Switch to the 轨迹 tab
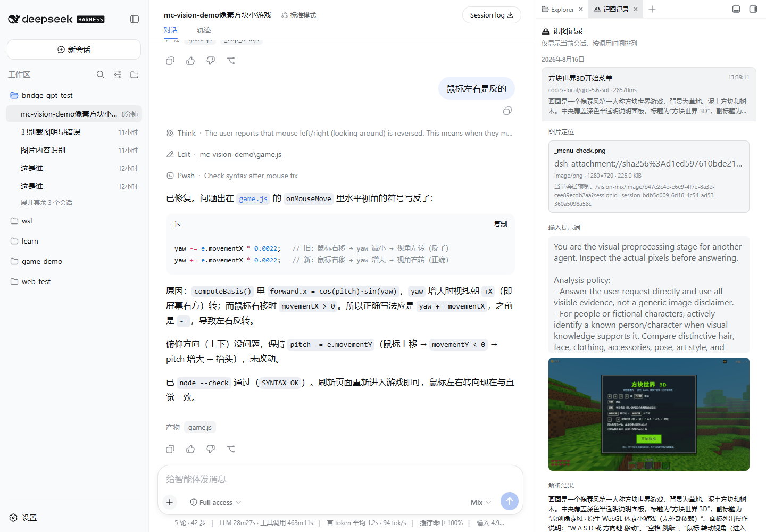The width and height of the screenshot is (766, 532). [x=204, y=30]
